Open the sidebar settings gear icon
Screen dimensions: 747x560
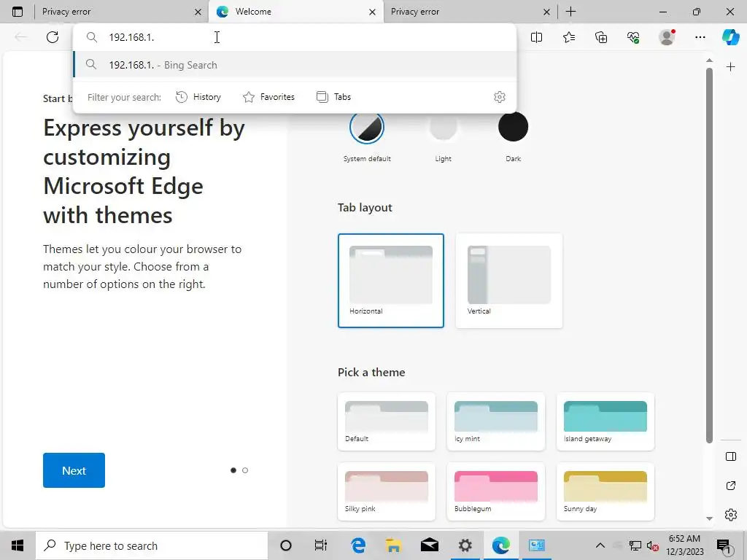pos(731,515)
